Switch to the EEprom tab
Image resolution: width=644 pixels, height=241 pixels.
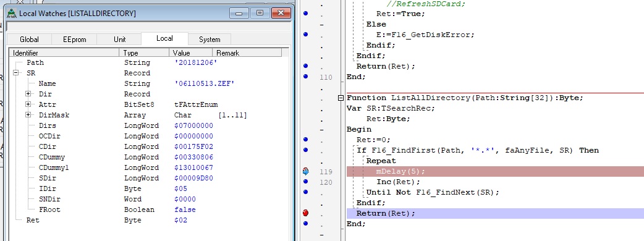coord(74,40)
